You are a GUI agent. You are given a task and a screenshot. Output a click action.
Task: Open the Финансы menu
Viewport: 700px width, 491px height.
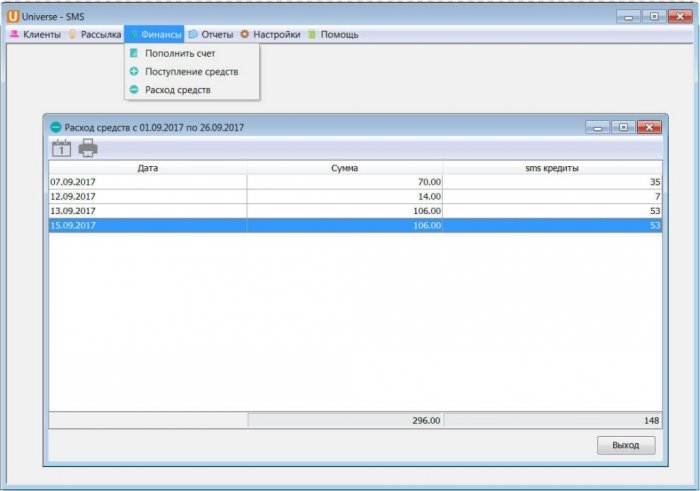click(x=155, y=34)
